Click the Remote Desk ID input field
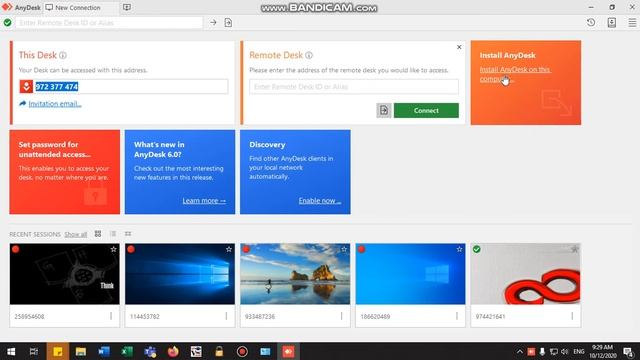 pos(353,87)
